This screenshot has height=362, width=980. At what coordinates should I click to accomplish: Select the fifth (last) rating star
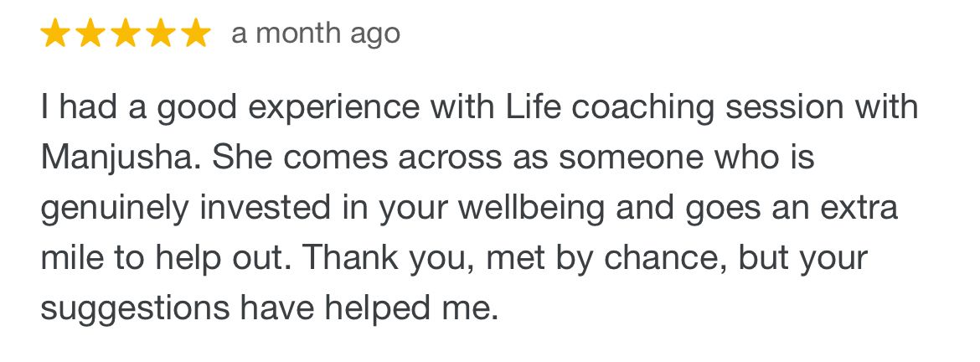197,34
